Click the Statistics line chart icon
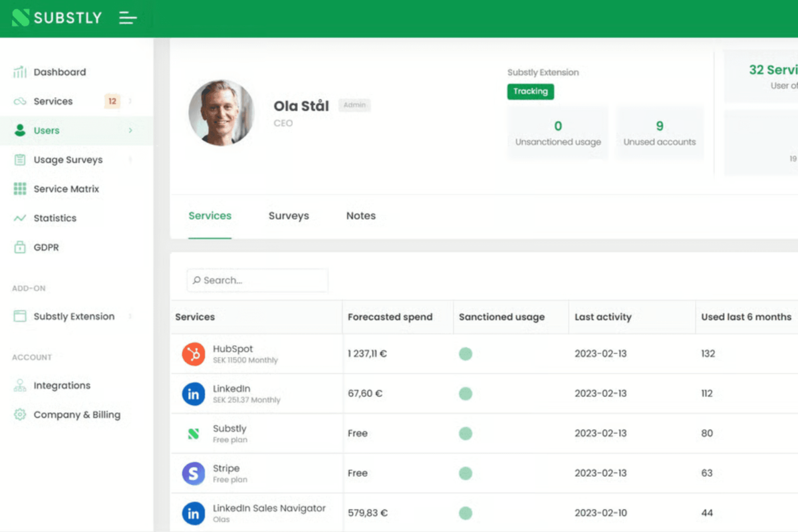This screenshot has width=798, height=532. tap(20, 218)
